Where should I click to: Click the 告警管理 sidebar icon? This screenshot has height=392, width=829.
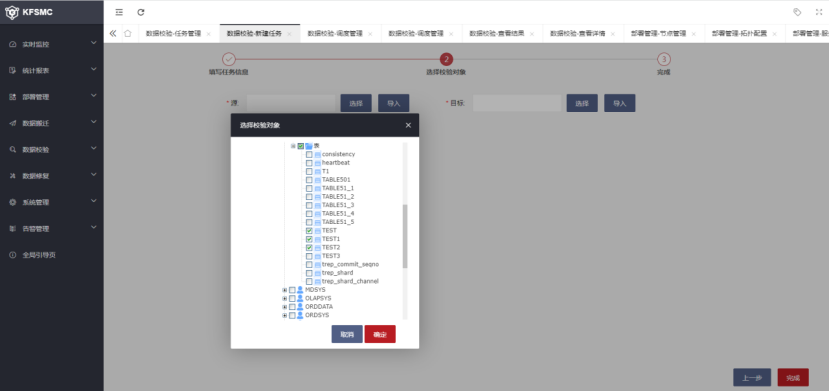click(x=13, y=229)
